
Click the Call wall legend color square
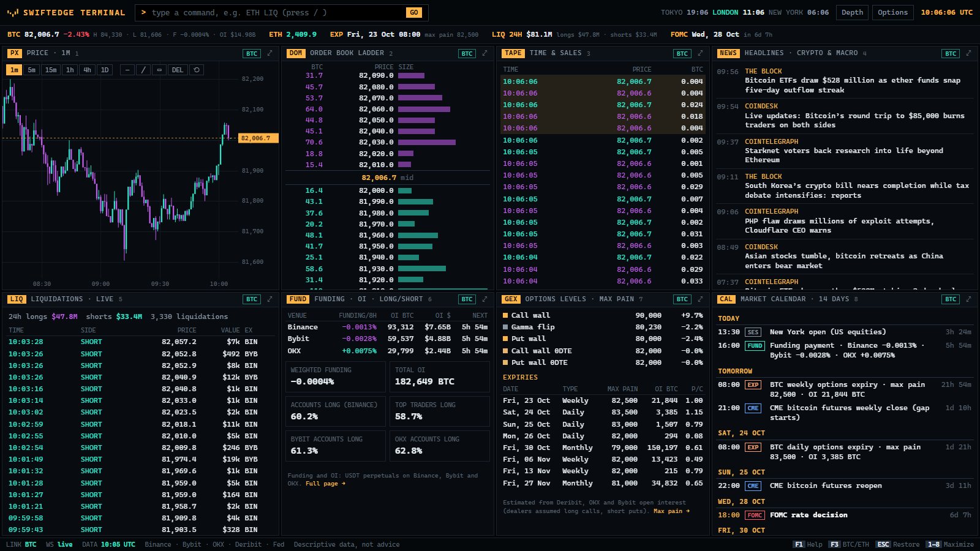pos(505,316)
